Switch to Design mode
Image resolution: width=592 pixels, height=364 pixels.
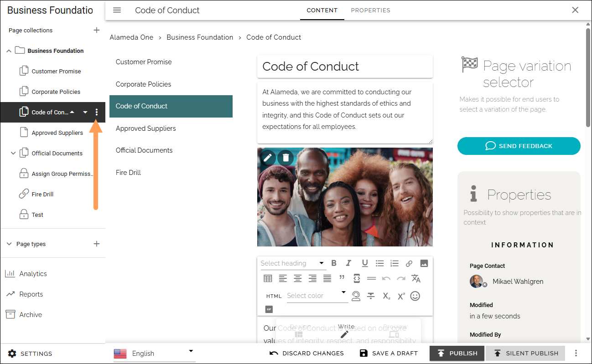tap(299, 330)
